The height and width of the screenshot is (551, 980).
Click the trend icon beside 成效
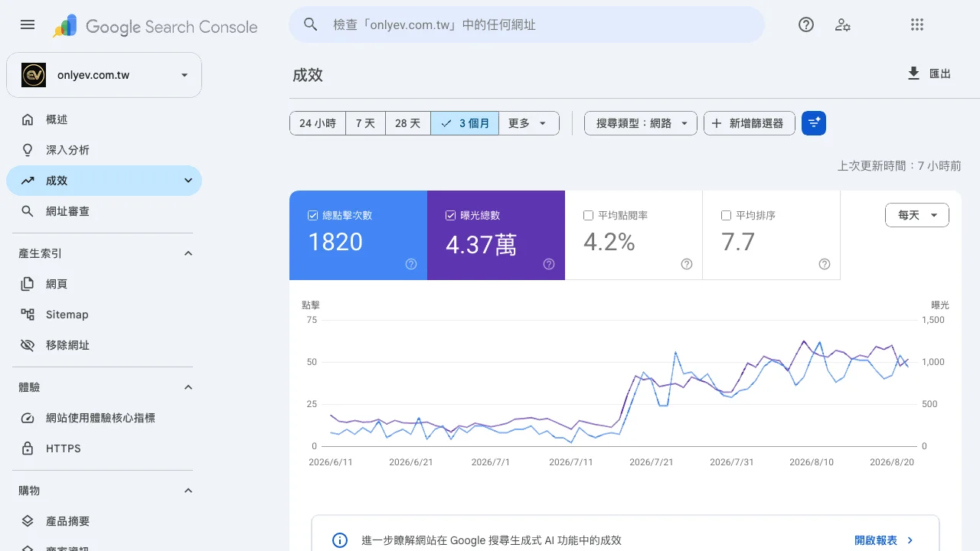28,181
